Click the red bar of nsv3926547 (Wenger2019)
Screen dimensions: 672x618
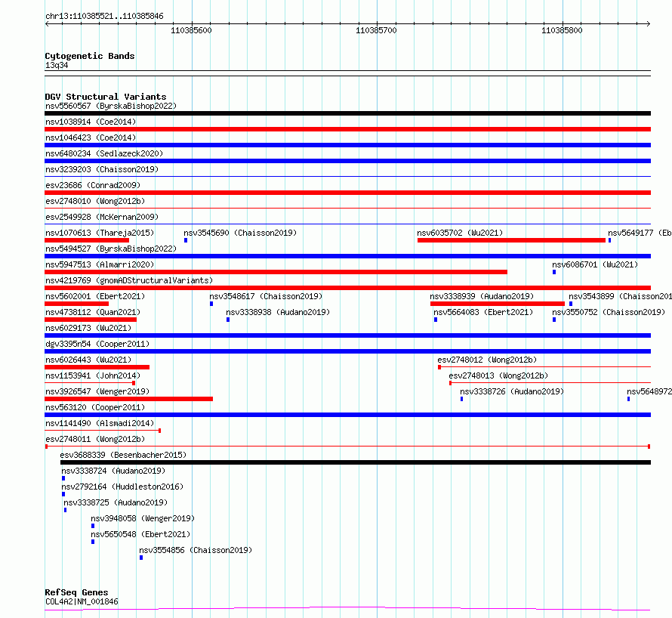click(128, 399)
